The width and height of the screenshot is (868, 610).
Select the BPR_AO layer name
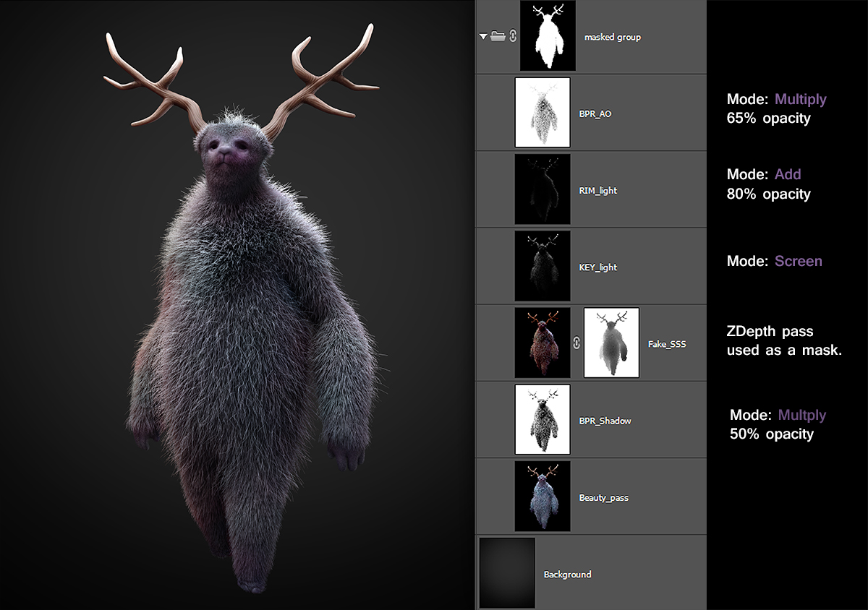(x=595, y=114)
